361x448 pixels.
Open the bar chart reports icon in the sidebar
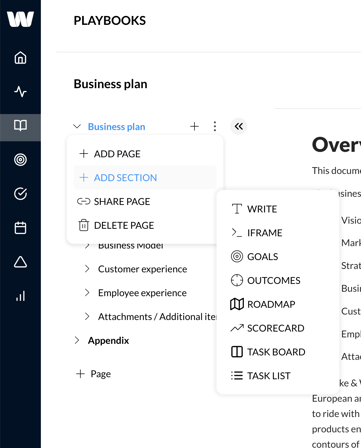click(x=20, y=296)
